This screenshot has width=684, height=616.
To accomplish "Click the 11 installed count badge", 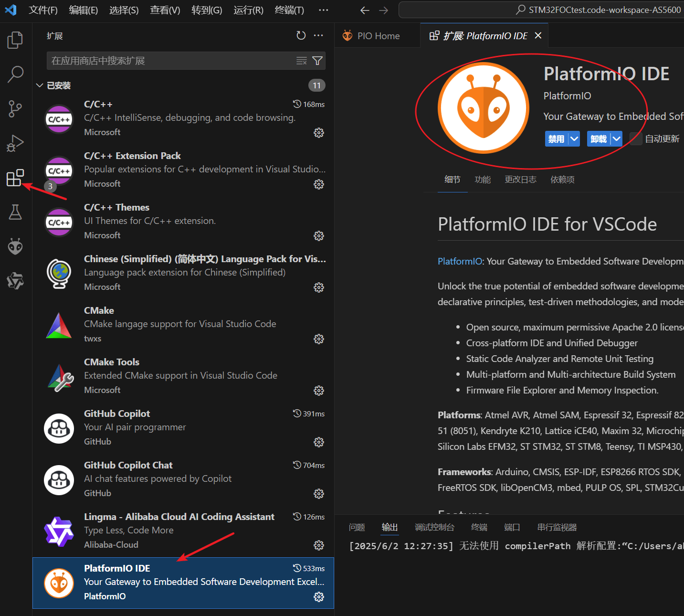I will (x=317, y=85).
